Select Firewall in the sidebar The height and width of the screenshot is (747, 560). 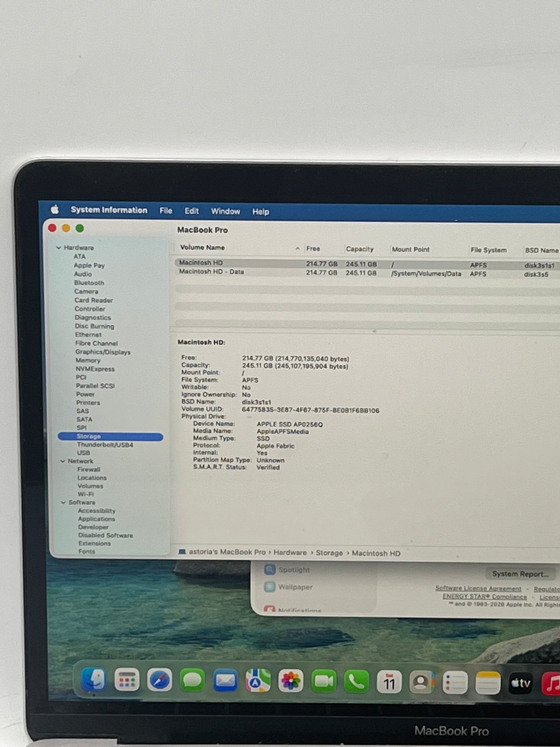coord(89,469)
